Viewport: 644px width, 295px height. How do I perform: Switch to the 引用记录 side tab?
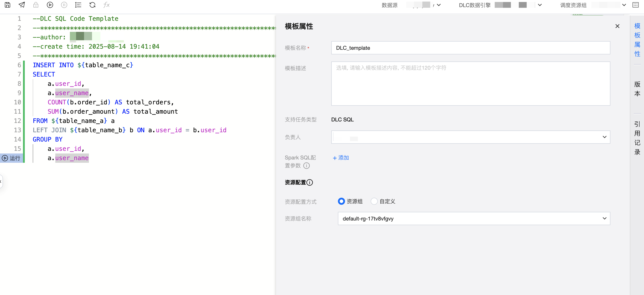(637, 138)
